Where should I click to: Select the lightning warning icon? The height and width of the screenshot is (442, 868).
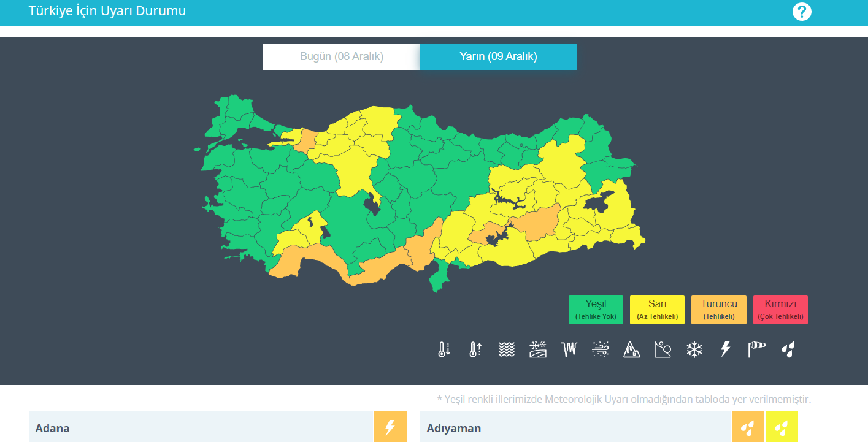(725, 349)
